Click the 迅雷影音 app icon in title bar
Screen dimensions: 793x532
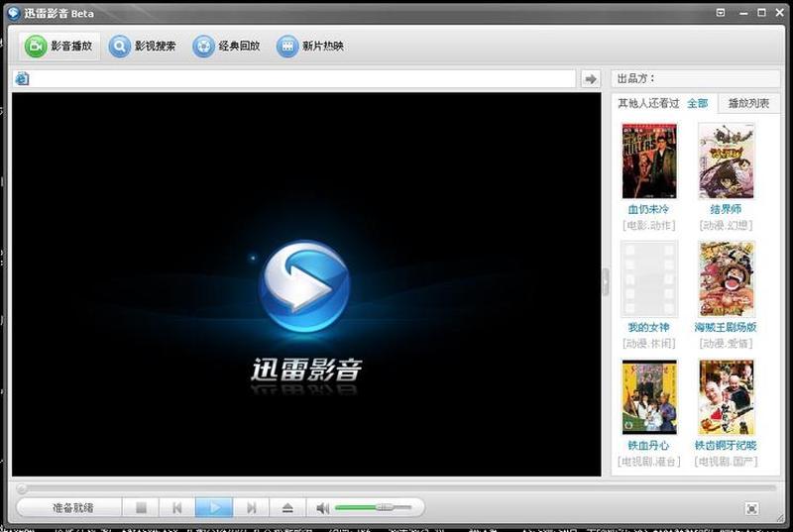point(14,13)
